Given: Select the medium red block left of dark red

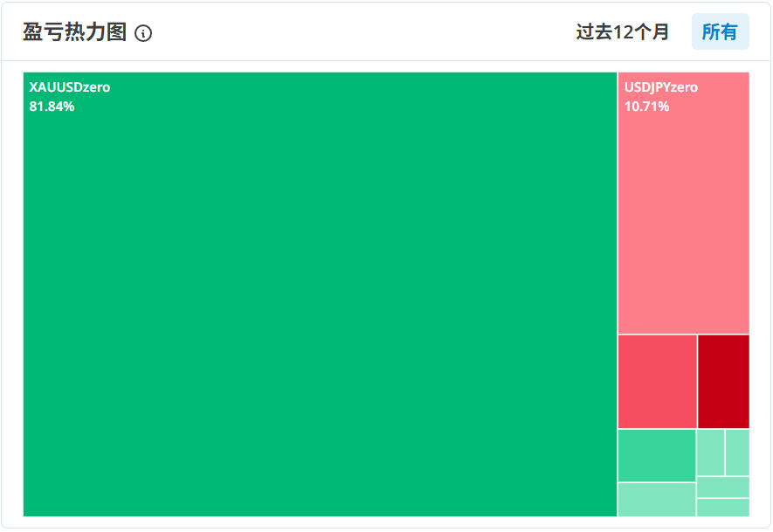Looking at the screenshot, I should [x=657, y=381].
